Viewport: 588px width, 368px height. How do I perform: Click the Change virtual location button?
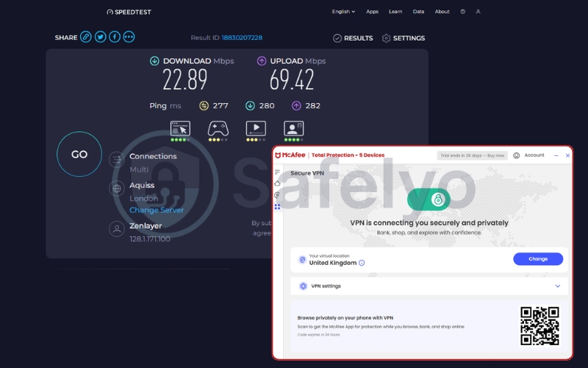click(x=538, y=259)
